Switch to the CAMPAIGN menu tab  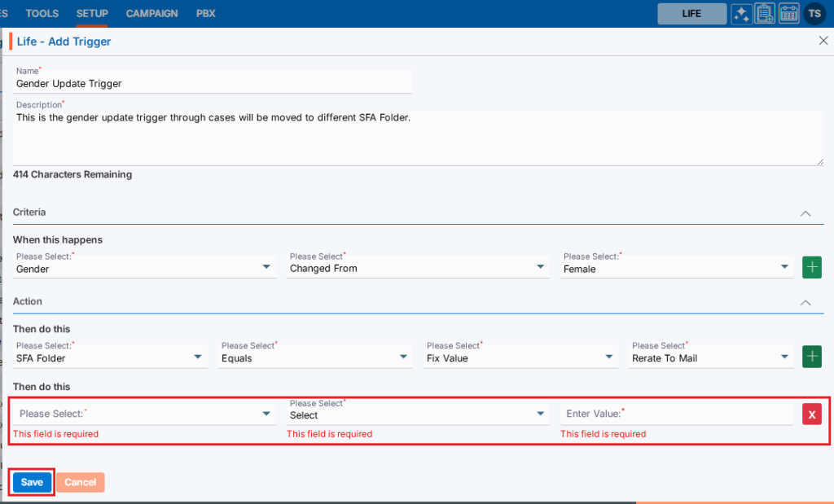click(x=152, y=14)
